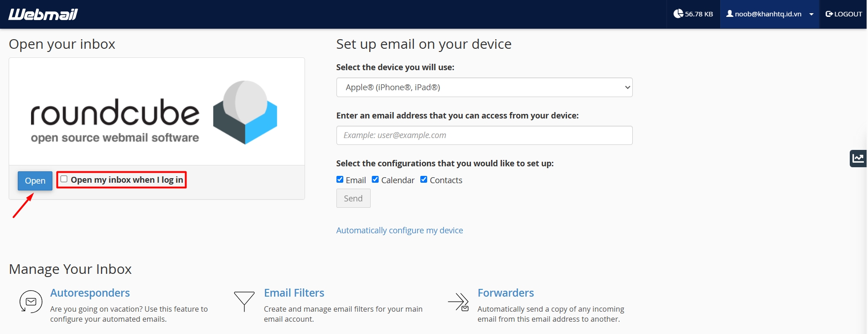Open the Forwarders link

(506, 293)
